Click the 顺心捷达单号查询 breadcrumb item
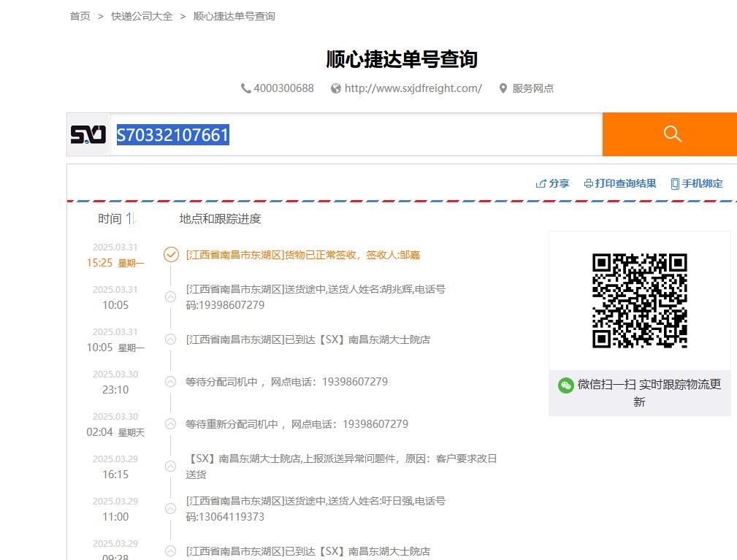 click(x=234, y=16)
